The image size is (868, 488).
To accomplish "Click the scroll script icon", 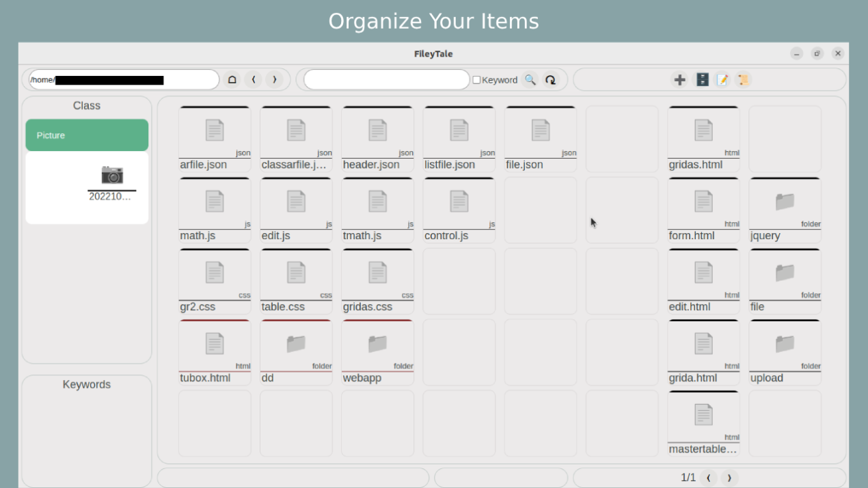I will [x=744, y=79].
